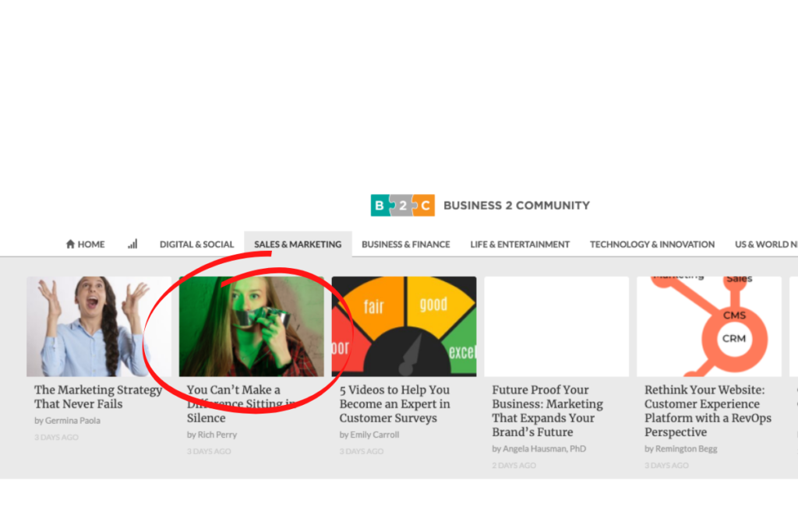The width and height of the screenshot is (798, 532).
Task: View author Angela Hausman, PhD
Action: point(539,449)
